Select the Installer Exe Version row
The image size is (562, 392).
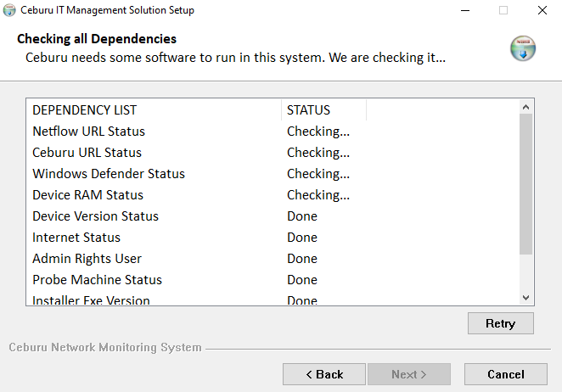pyautogui.click(x=273, y=300)
